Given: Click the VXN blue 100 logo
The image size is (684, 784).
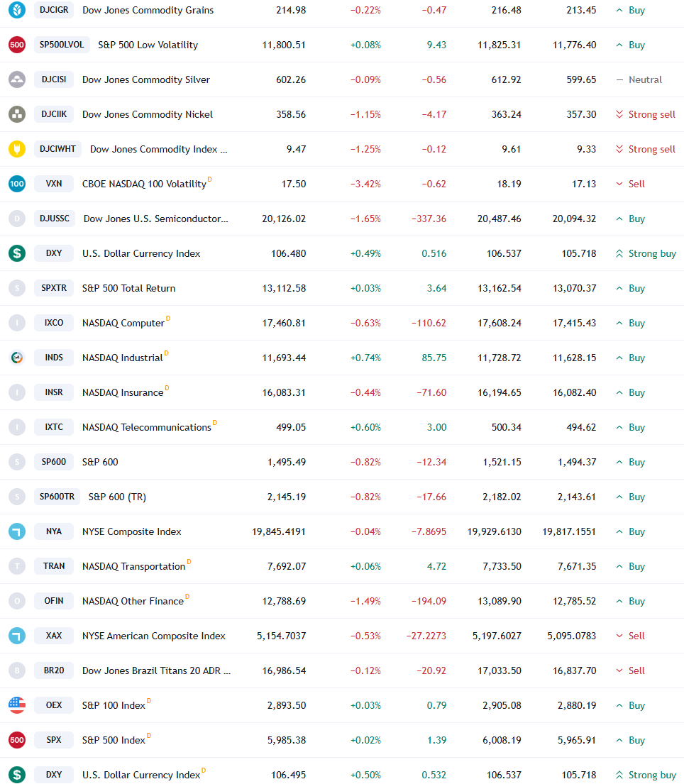Looking at the screenshot, I should point(17,184).
